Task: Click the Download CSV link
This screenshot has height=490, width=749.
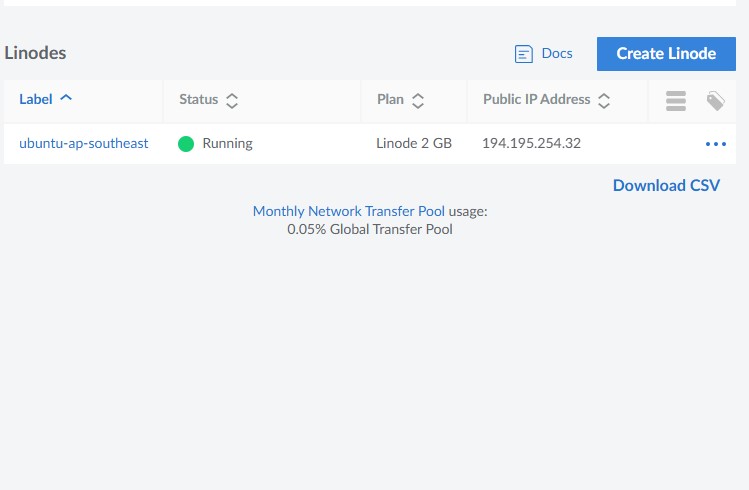Action: point(665,185)
